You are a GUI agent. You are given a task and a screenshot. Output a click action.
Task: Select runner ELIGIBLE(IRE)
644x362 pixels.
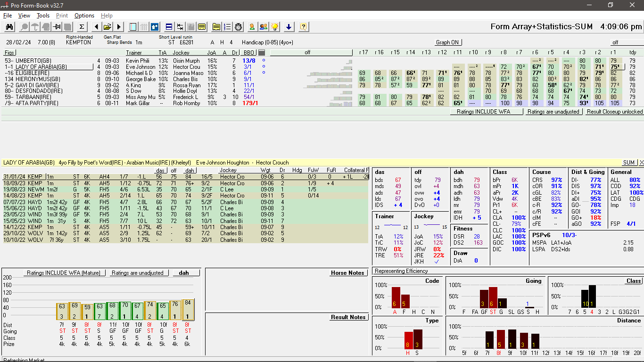tap(33, 73)
